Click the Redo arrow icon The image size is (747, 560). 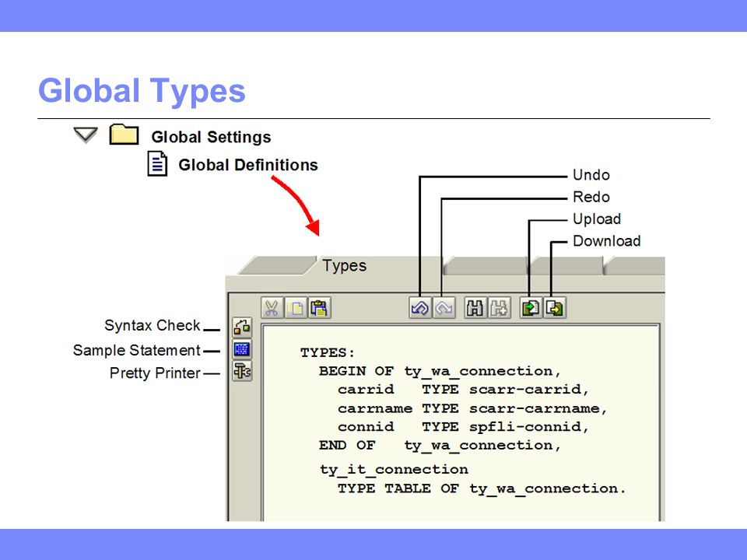[x=444, y=308]
